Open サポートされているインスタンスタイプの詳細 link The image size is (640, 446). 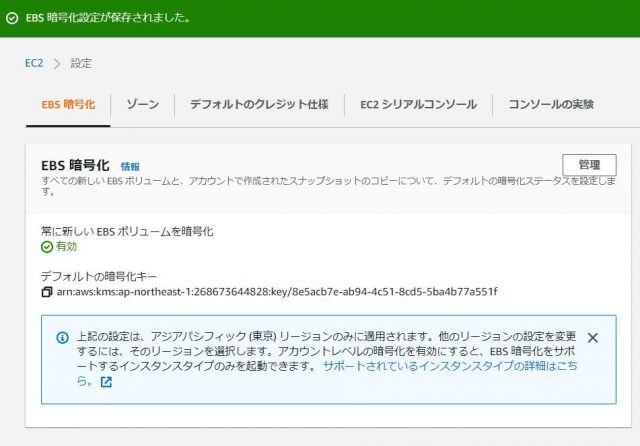(x=328, y=373)
